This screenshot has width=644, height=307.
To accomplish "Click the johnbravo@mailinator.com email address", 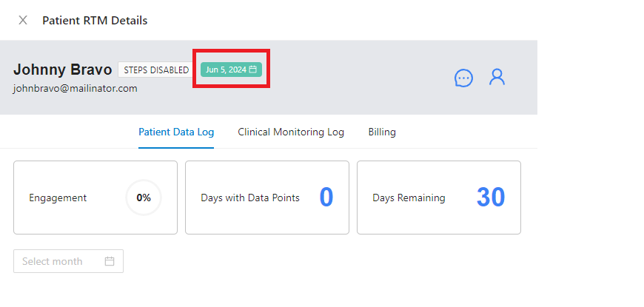I will click(76, 88).
